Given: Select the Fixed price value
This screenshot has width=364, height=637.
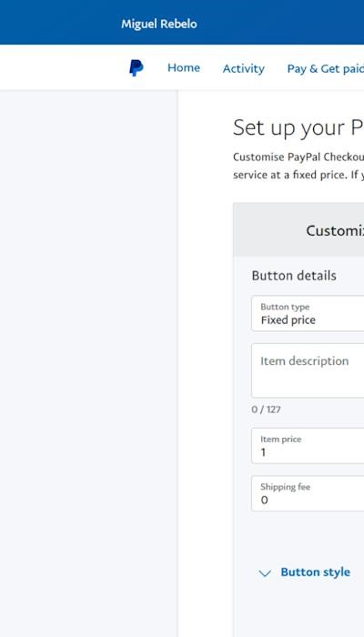Looking at the screenshot, I should [x=288, y=320].
